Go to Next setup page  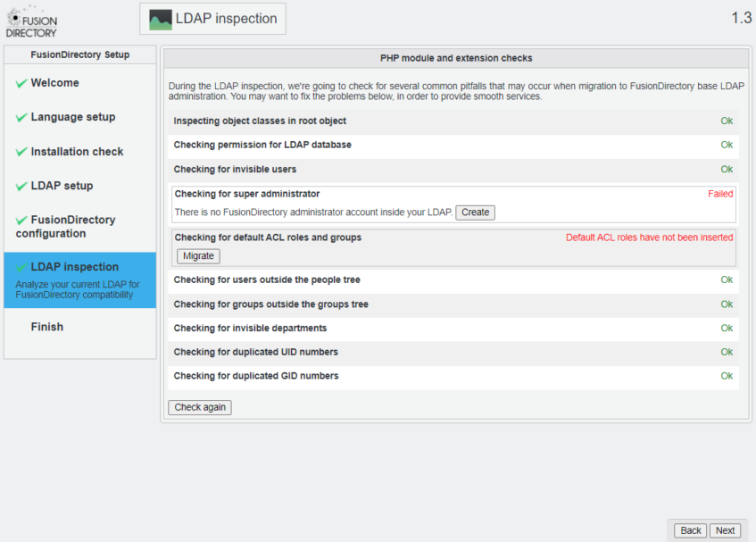click(725, 530)
